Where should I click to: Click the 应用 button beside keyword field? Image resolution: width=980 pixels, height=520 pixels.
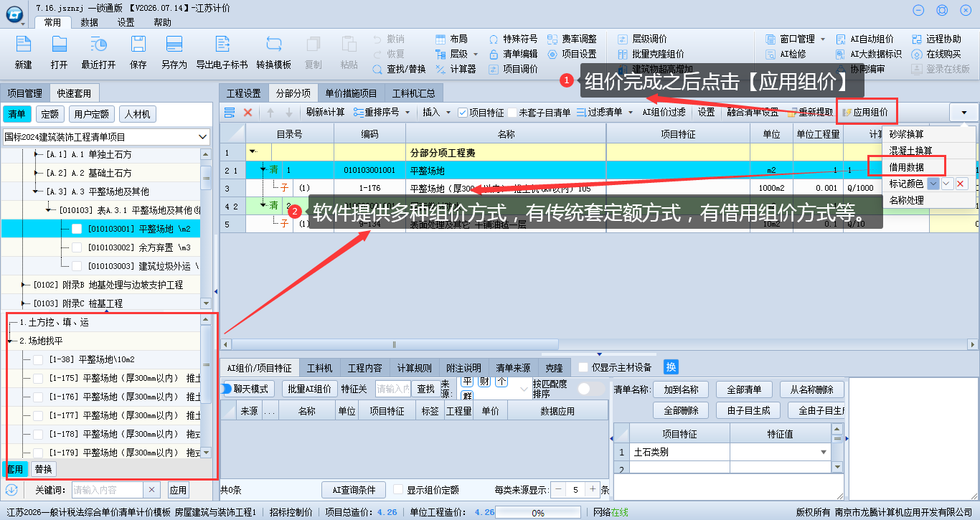[x=178, y=491]
